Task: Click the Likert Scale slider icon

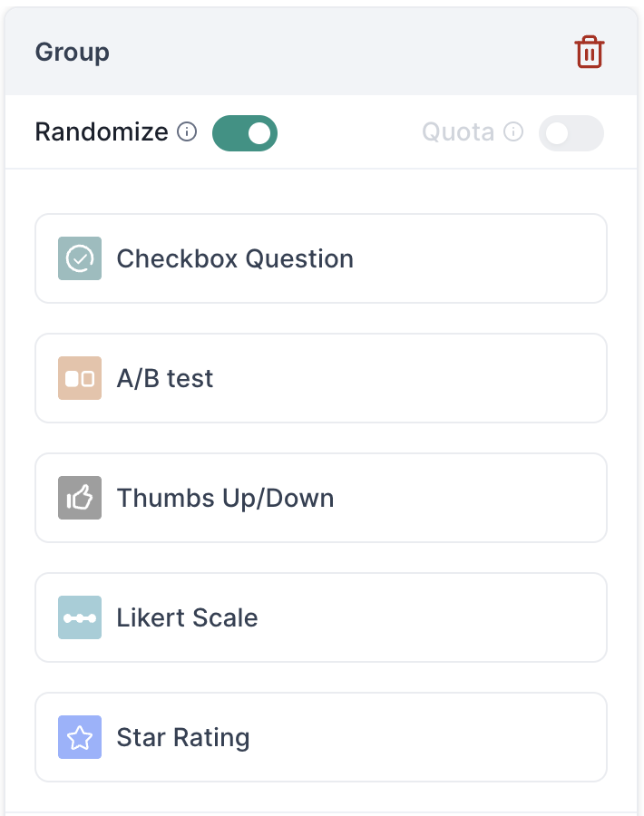Action: [x=80, y=617]
